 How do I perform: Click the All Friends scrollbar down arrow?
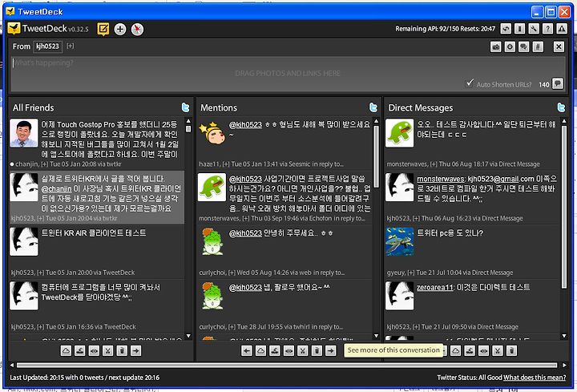tap(188, 336)
